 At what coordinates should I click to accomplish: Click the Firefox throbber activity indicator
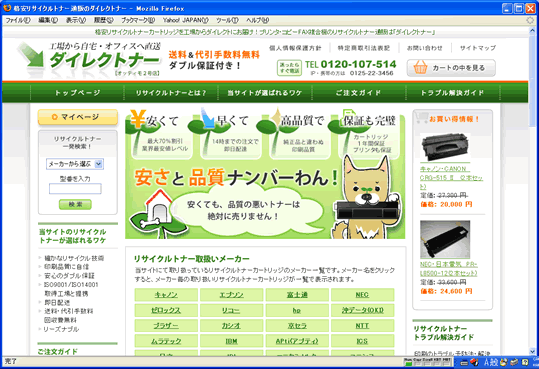(x=530, y=20)
